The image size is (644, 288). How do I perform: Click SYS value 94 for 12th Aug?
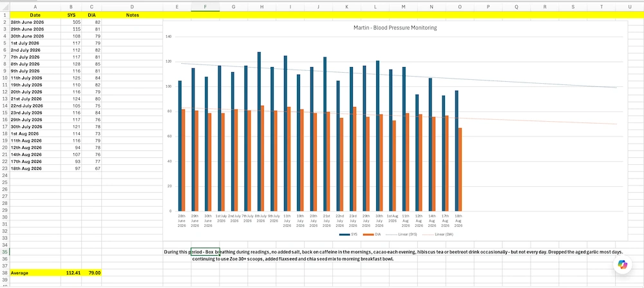[x=71, y=148]
